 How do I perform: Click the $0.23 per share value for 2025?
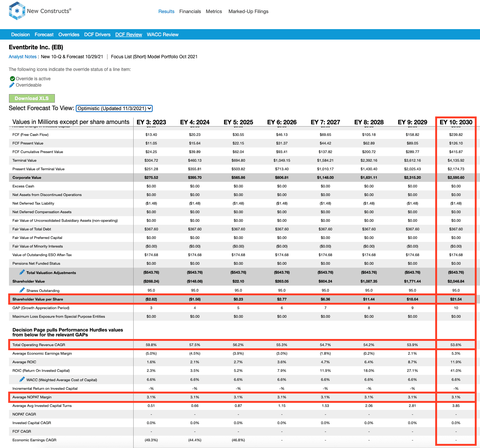click(238, 299)
